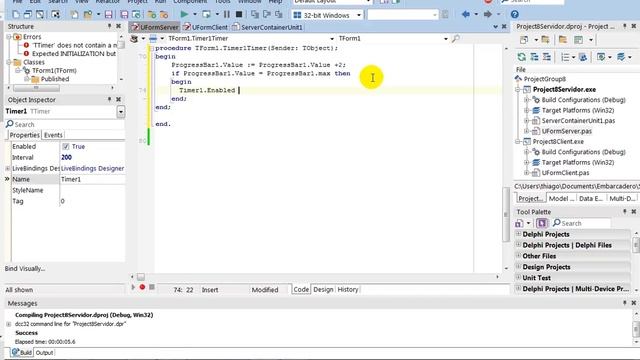
Task: Click the record macro red button
Action: point(142,287)
